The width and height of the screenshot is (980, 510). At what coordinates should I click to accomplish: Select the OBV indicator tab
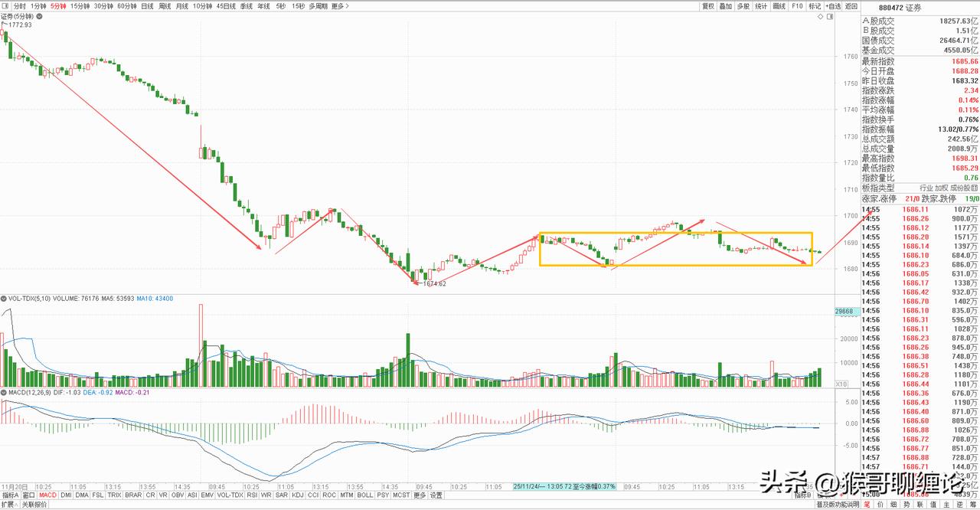(x=178, y=495)
